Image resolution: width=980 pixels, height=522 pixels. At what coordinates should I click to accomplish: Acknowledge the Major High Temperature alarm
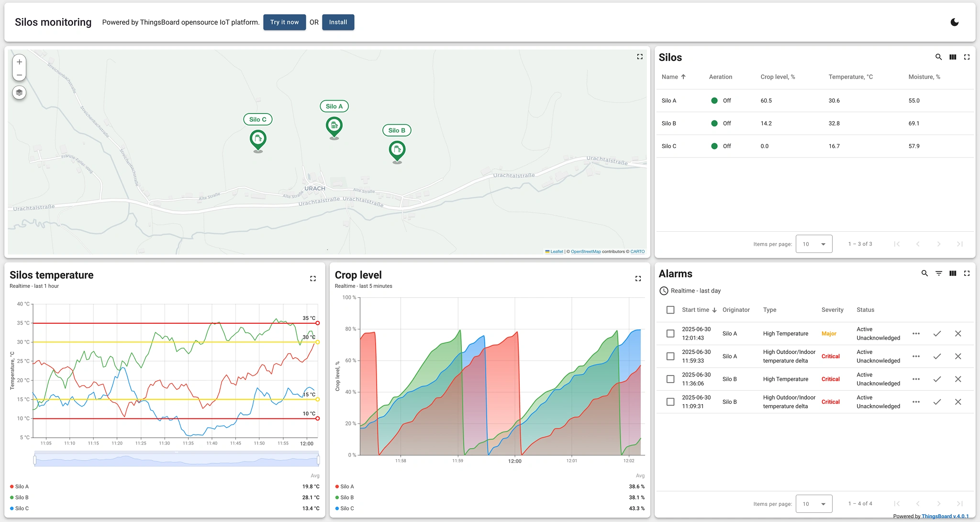937,333
